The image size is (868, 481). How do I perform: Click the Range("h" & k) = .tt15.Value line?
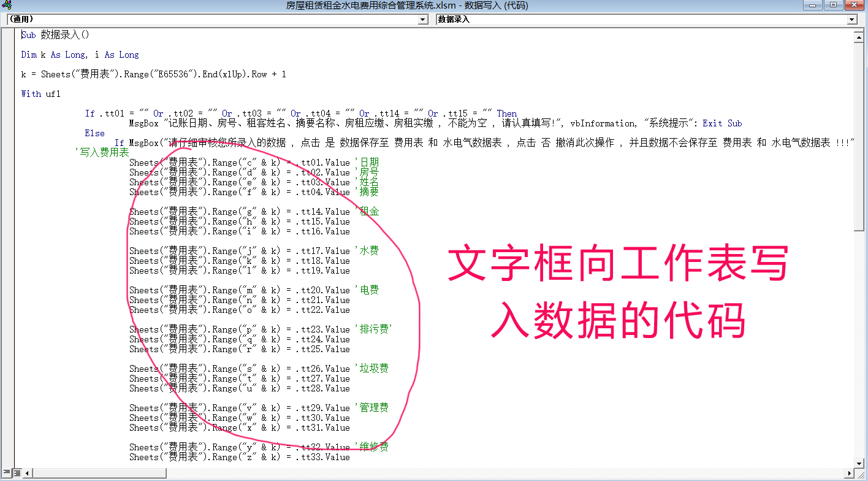tap(240, 221)
